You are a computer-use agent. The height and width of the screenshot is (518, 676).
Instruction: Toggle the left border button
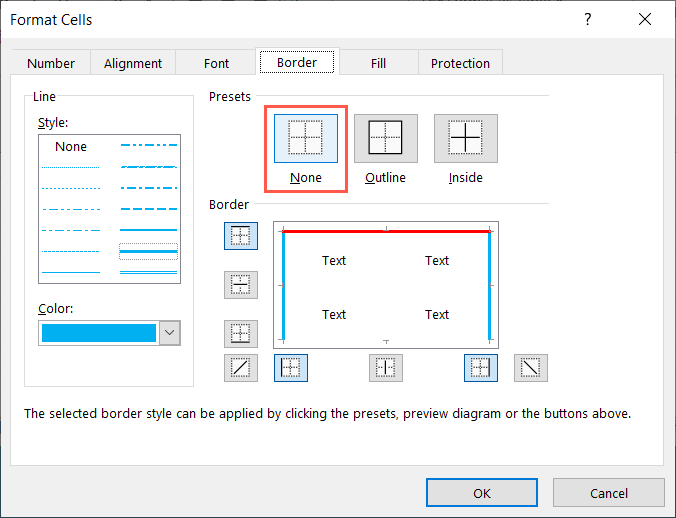coord(291,368)
